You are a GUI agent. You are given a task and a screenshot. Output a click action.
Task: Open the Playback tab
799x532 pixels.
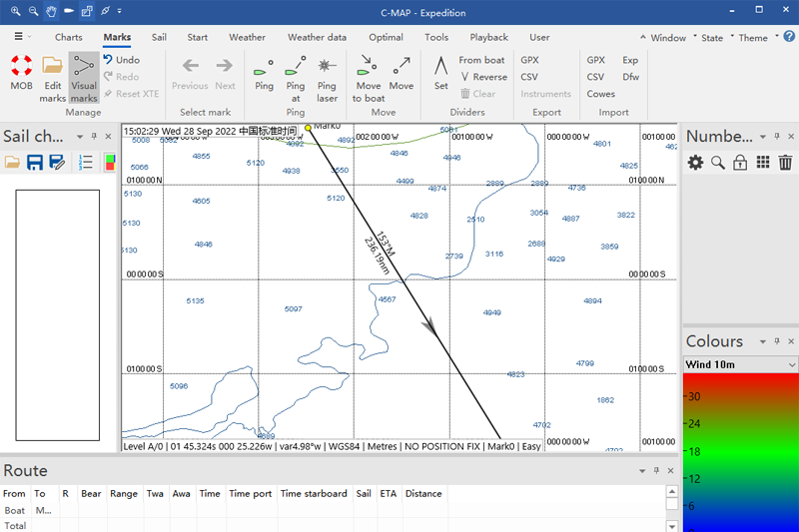click(488, 37)
